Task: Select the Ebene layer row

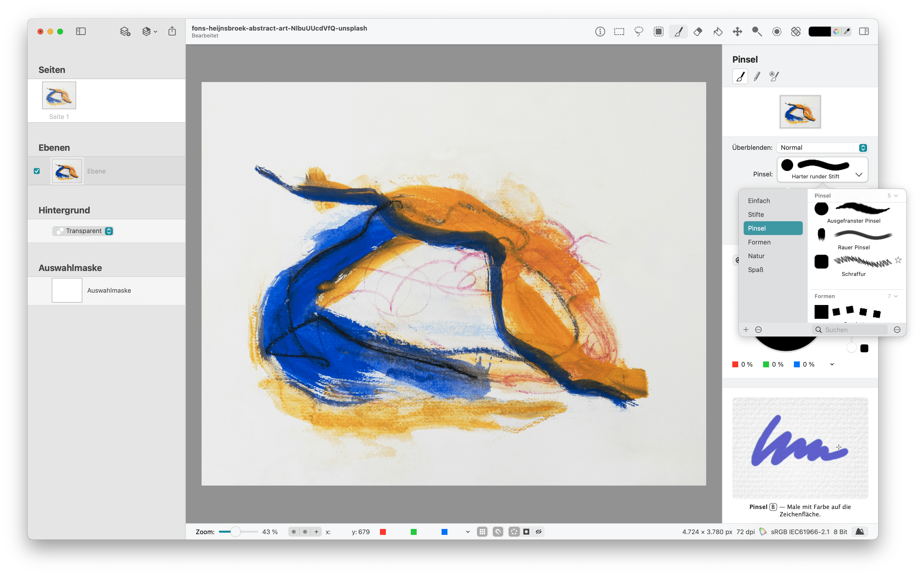Action: [106, 171]
